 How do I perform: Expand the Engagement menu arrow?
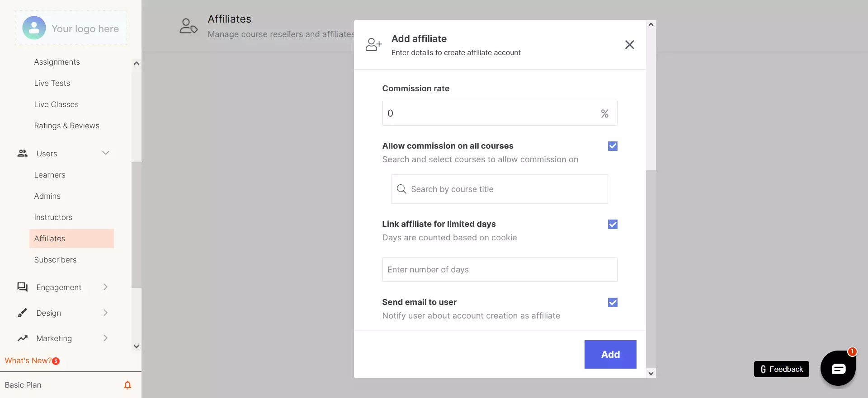tap(105, 287)
